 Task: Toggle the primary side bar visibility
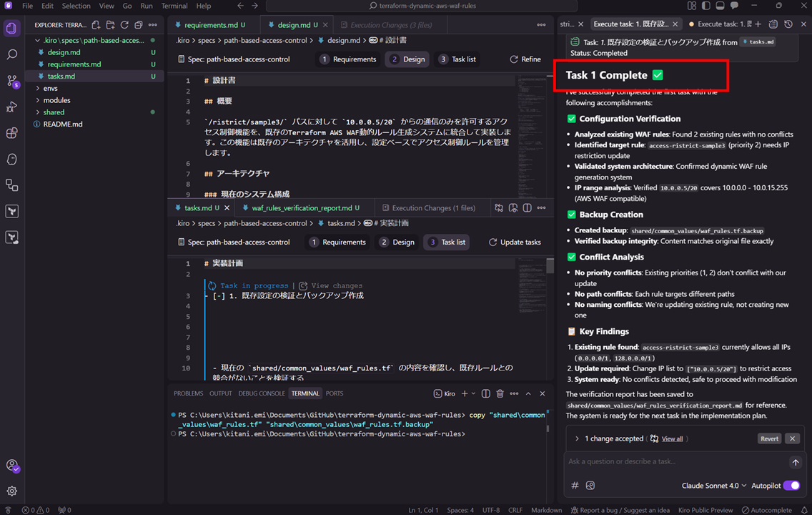pyautogui.click(x=705, y=6)
